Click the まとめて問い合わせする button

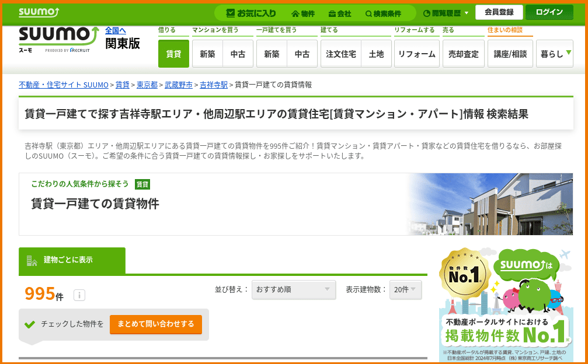[x=155, y=324]
